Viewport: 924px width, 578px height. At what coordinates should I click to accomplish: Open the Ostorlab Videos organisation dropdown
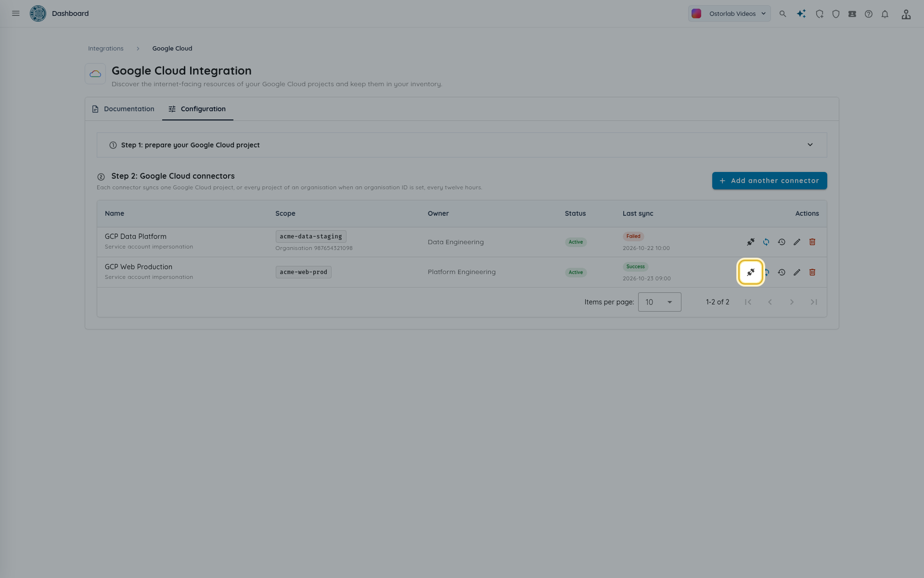729,13
